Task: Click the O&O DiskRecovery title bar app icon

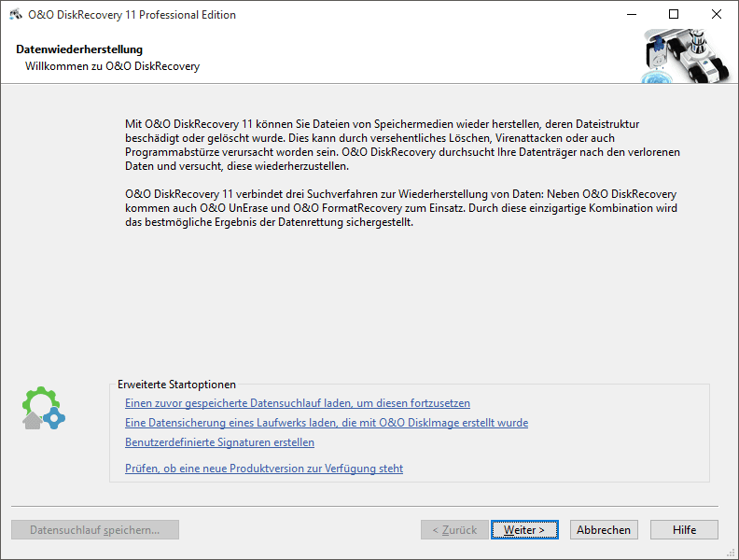Action: [x=16, y=15]
